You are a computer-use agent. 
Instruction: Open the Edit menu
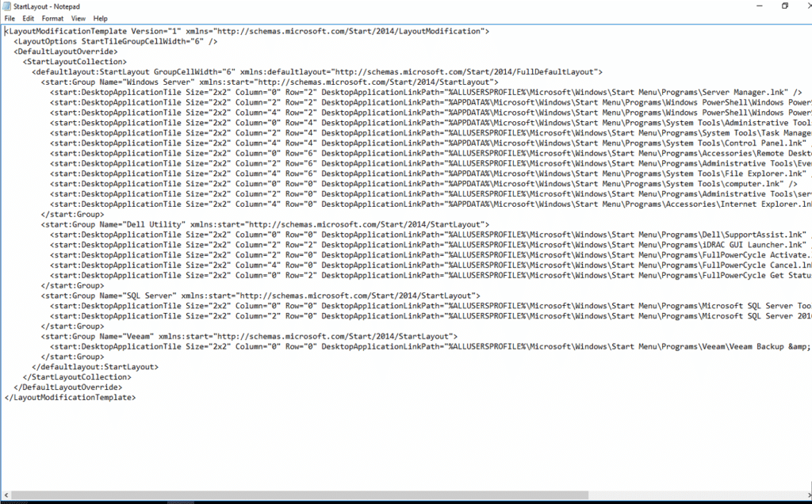coord(29,17)
